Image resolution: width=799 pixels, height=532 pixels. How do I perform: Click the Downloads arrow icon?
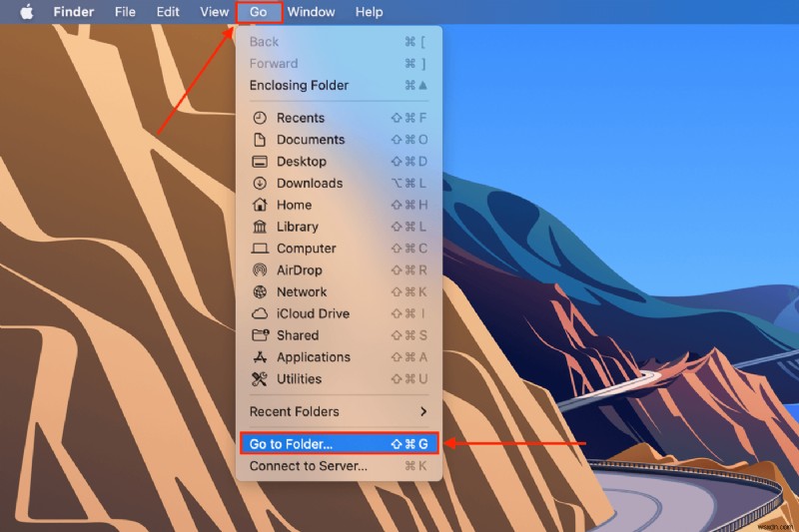260,183
